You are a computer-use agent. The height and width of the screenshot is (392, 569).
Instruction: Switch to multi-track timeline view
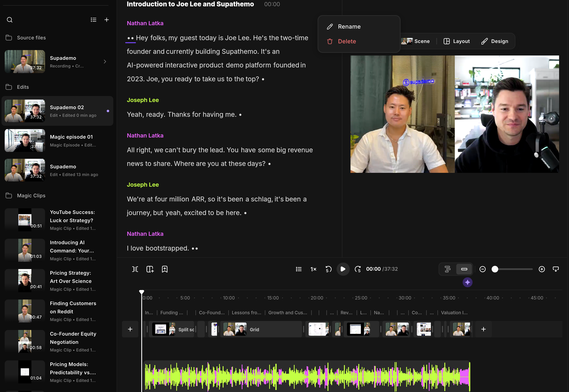click(448, 269)
